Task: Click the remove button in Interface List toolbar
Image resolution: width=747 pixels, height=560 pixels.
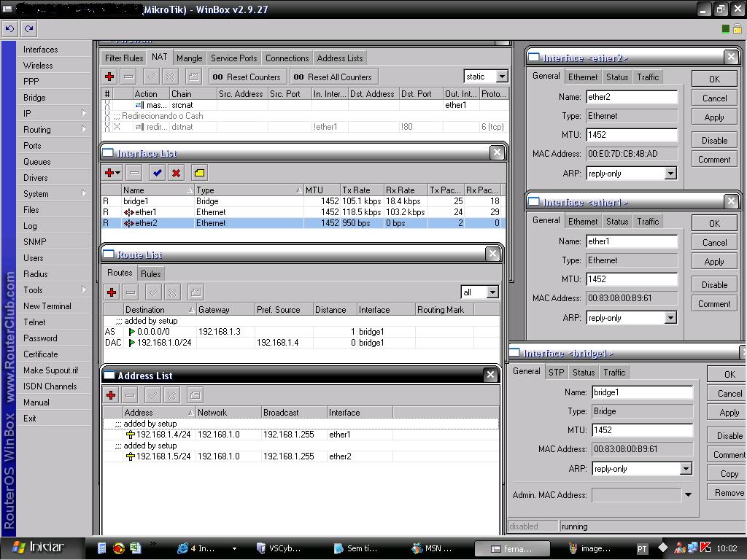Action: [x=133, y=173]
